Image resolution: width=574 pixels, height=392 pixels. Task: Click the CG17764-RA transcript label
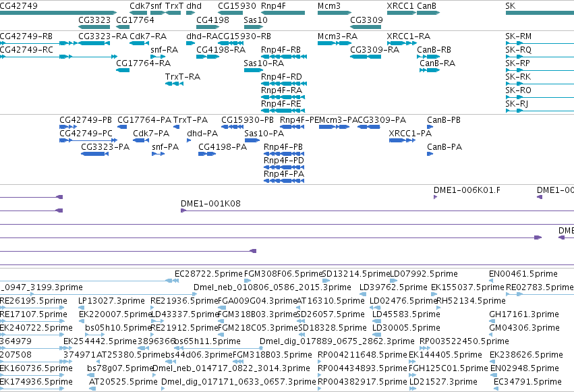pyautogui.click(x=143, y=63)
